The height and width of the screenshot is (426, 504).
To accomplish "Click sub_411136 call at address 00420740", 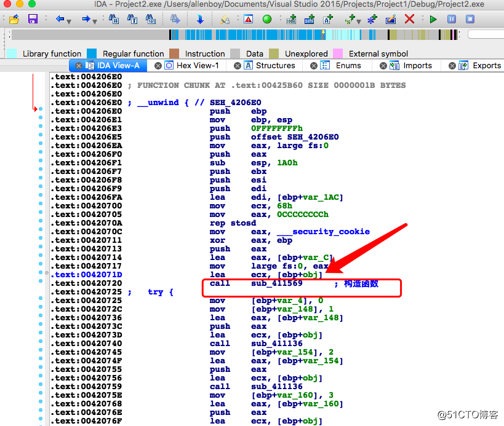I will pyautogui.click(x=276, y=344).
